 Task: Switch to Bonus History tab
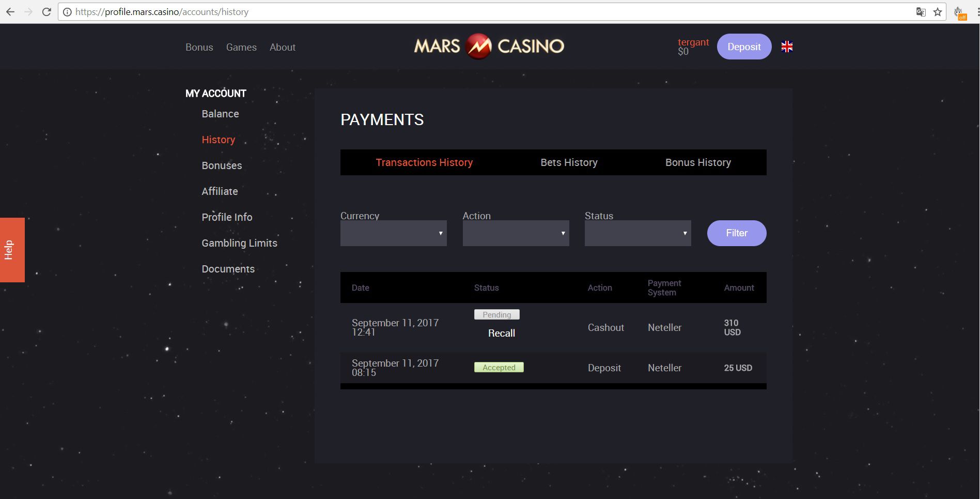click(x=698, y=162)
